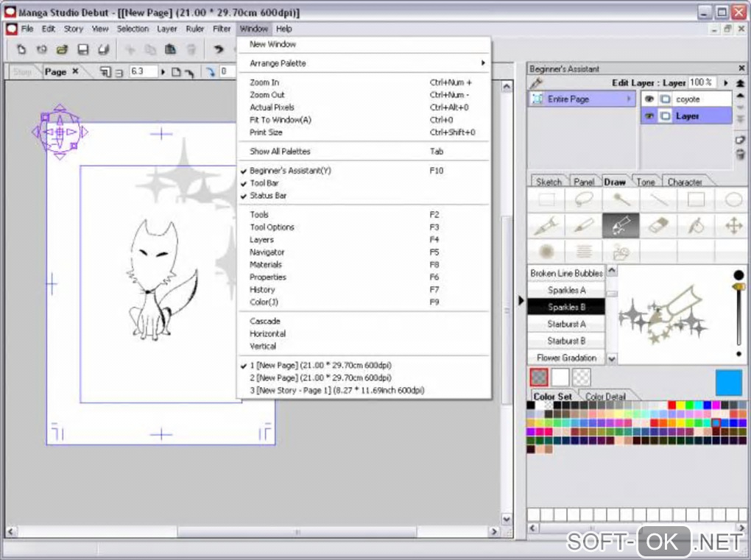Select the Ellipse shape tool
The height and width of the screenshot is (560, 751).
733,199
